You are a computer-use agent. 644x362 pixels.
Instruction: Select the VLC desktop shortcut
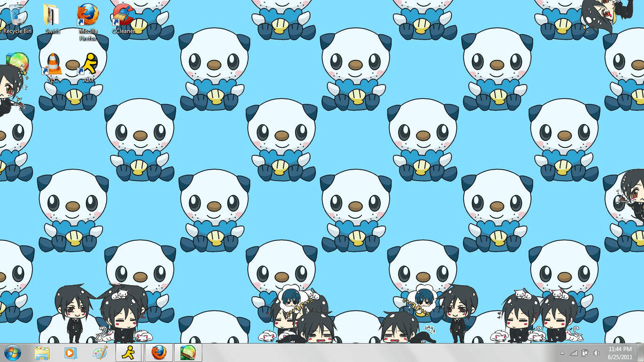point(53,68)
